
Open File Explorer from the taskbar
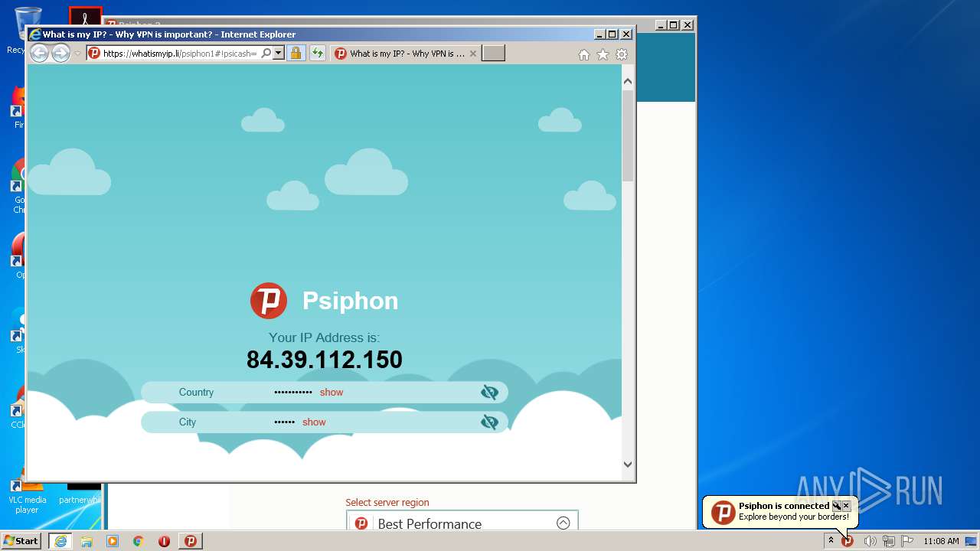[x=87, y=541]
